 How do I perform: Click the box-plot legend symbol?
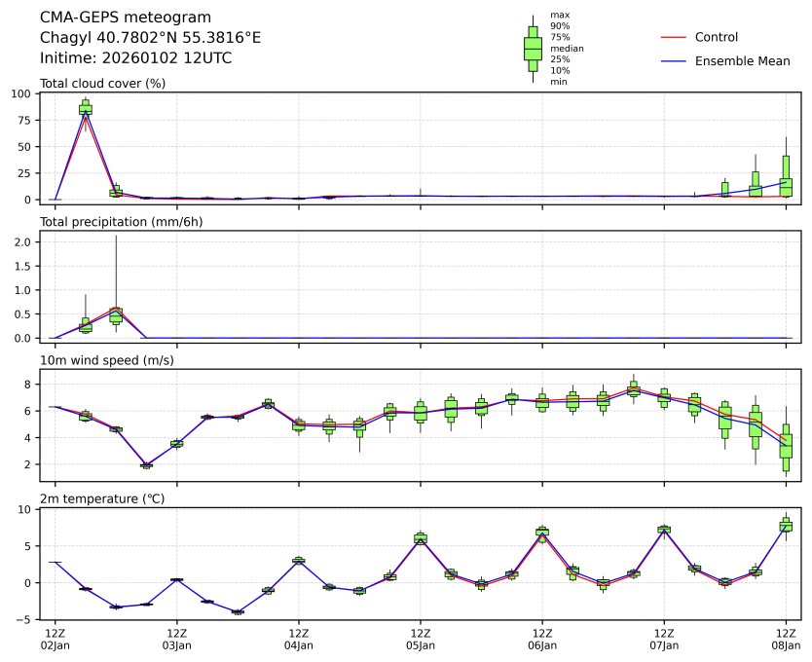[x=533, y=49]
